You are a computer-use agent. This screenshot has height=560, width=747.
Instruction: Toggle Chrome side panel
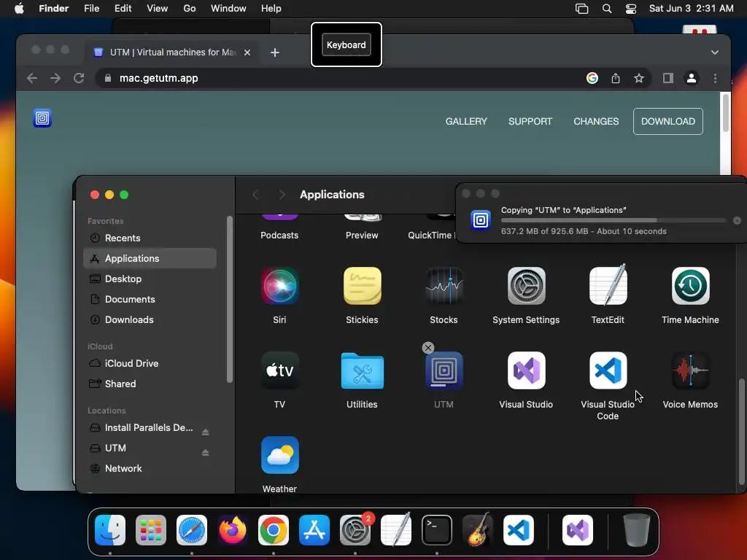tap(668, 78)
